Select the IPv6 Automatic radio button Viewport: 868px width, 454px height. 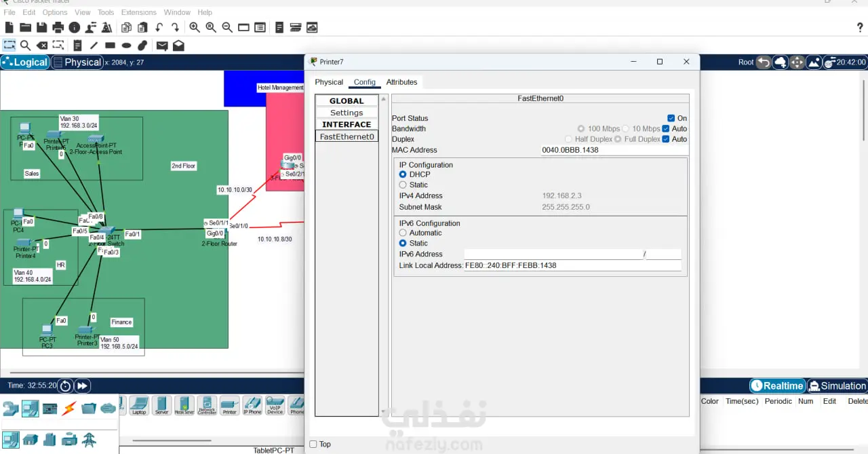point(403,233)
